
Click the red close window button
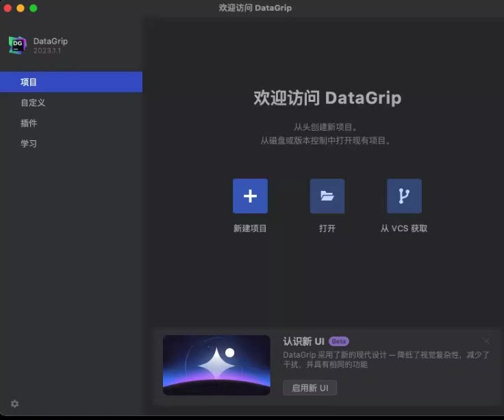(8, 8)
